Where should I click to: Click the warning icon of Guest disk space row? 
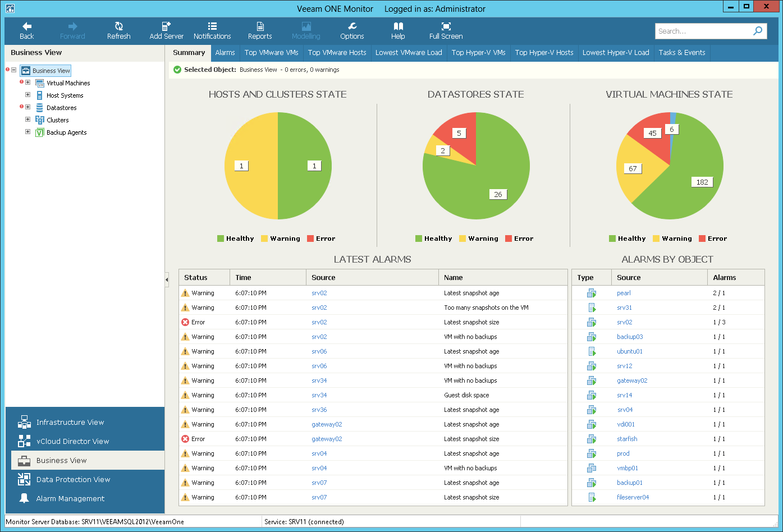185,395
